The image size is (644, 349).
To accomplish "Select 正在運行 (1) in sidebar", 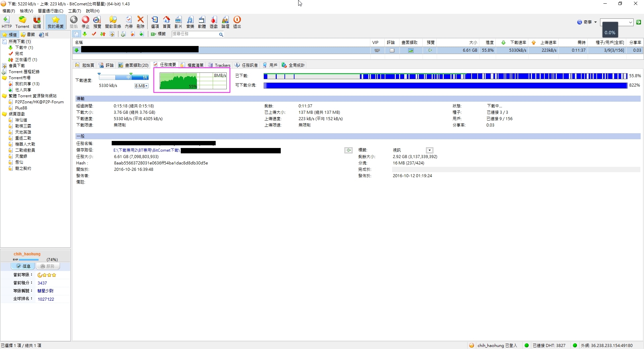I will pos(26,60).
